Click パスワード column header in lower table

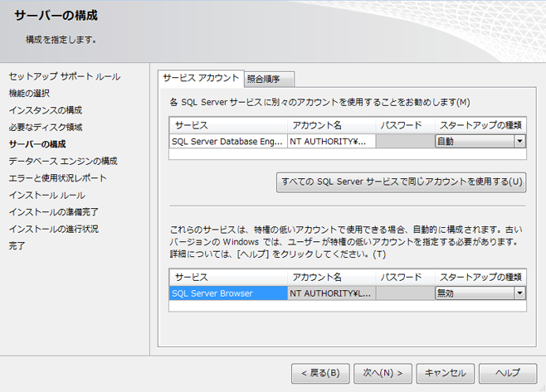[405, 277]
